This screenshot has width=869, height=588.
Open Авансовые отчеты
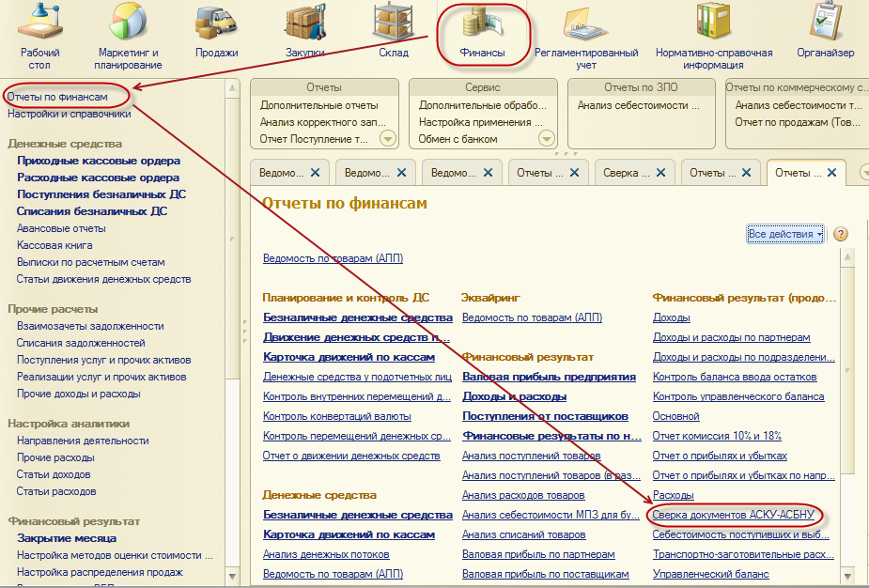(61, 228)
